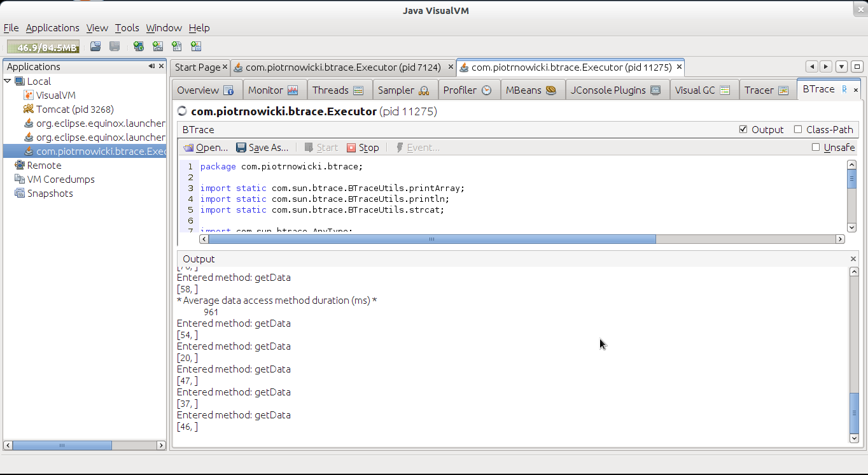Screen dimensions: 868x475
Task: Click the code editor horizontal scrollbar thumb
Action: tap(432, 239)
